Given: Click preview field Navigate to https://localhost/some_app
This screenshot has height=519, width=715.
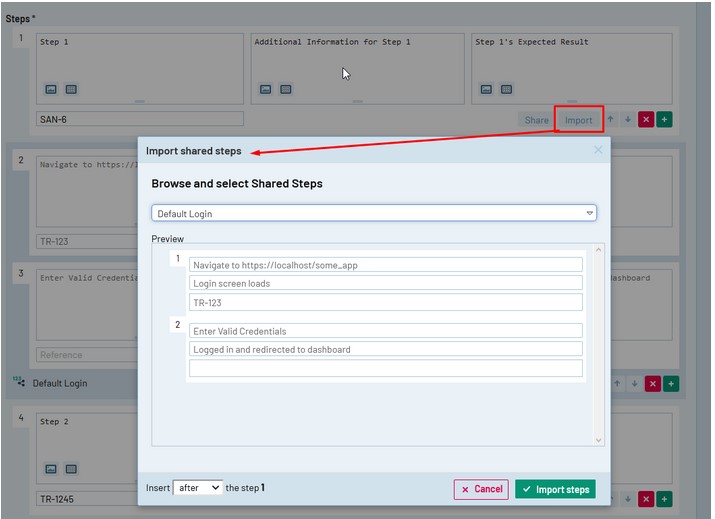Looking at the screenshot, I should [386, 265].
